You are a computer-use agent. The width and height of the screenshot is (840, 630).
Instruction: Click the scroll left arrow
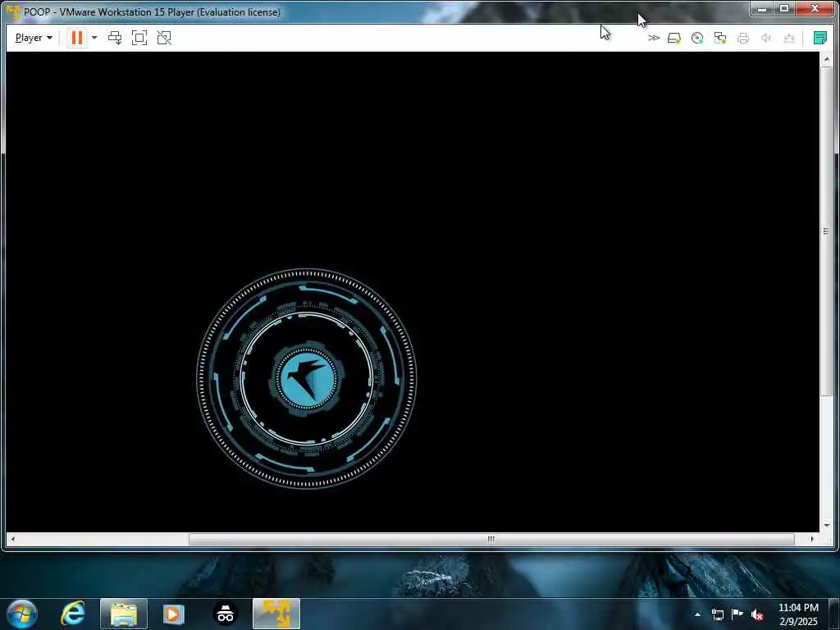[x=13, y=539]
